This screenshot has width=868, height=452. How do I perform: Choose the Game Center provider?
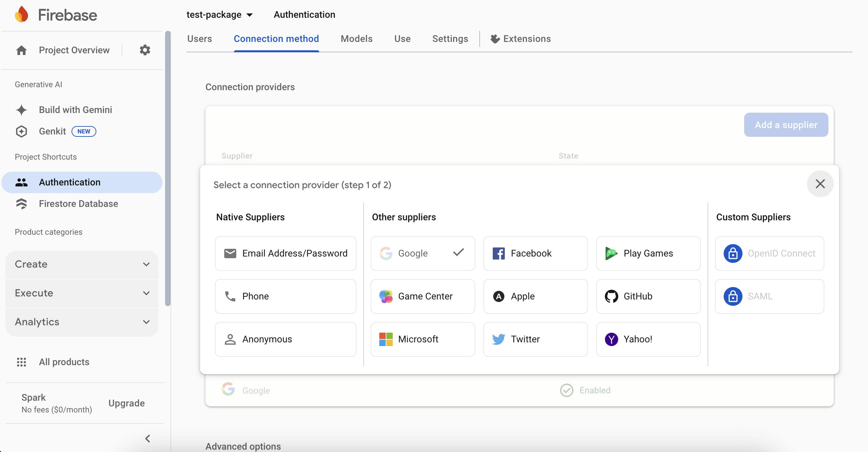point(423,296)
